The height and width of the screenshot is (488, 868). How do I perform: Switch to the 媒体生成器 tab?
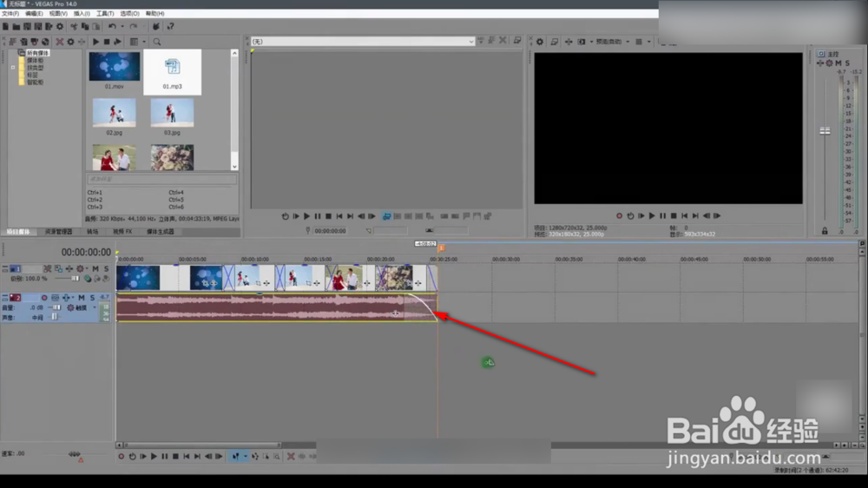tap(161, 232)
